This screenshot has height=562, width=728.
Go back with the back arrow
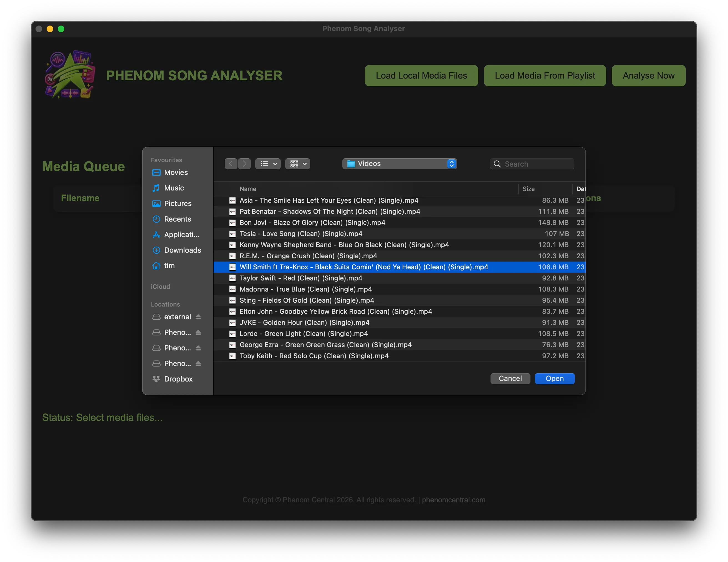pyautogui.click(x=231, y=164)
